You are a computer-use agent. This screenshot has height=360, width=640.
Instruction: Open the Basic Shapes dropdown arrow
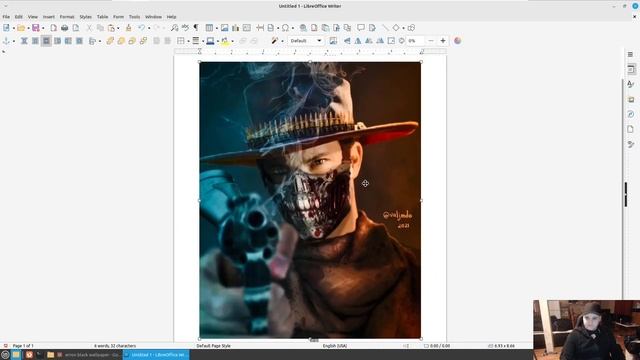coord(403,28)
